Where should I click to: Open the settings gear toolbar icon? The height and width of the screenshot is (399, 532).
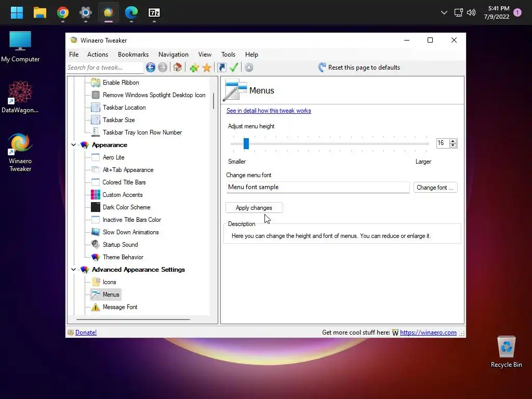pos(249,68)
